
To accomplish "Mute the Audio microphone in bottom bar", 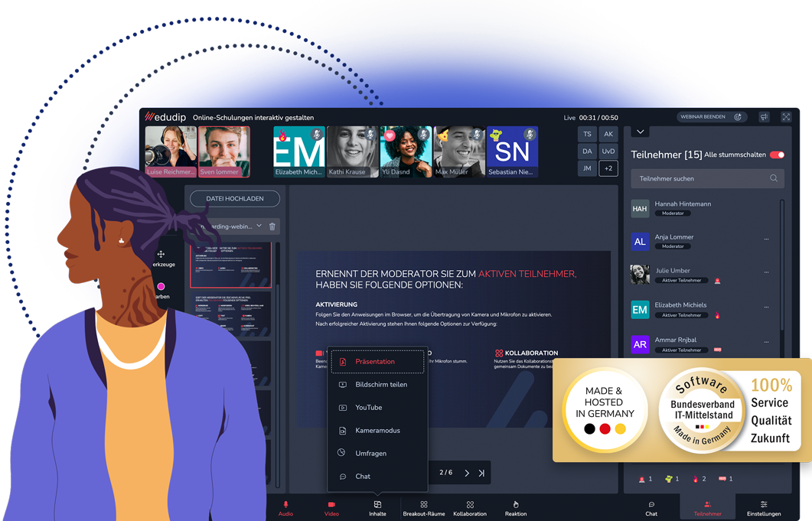I will (x=285, y=508).
